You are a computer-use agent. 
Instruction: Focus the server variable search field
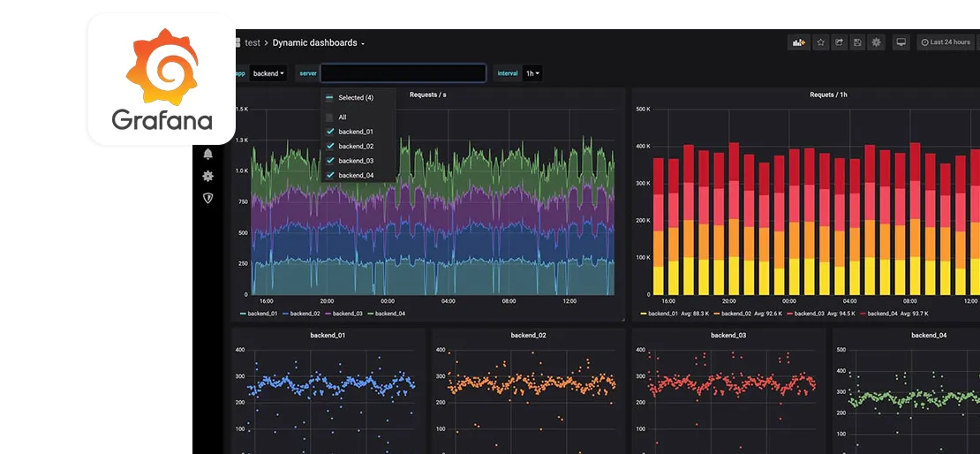click(x=403, y=73)
